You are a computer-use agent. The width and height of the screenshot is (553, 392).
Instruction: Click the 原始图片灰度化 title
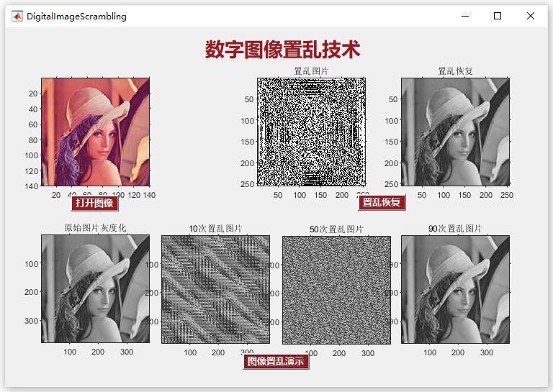tap(95, 228)
